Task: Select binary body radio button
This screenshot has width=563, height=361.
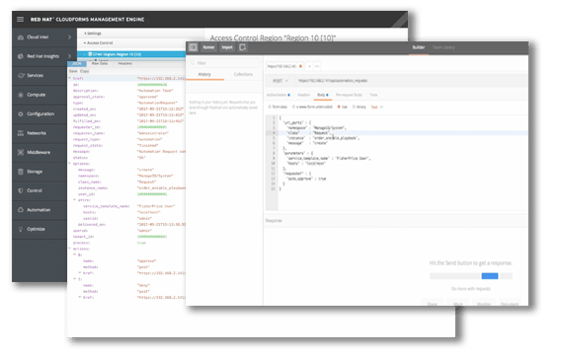Action: pos(354,107)
